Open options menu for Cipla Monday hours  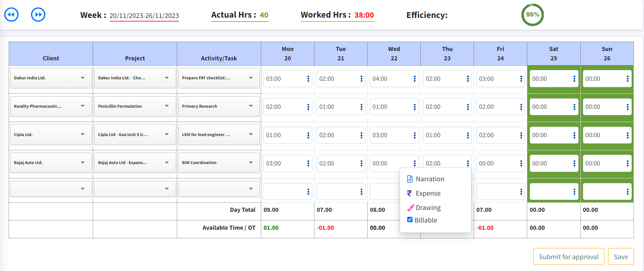pyautogui.click(x=308, y=135)
